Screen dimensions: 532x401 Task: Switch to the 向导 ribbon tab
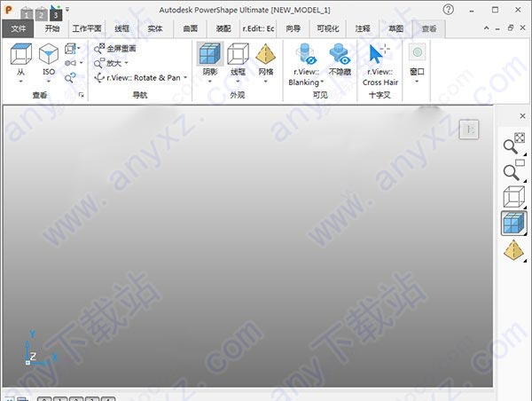pos(293,28)
